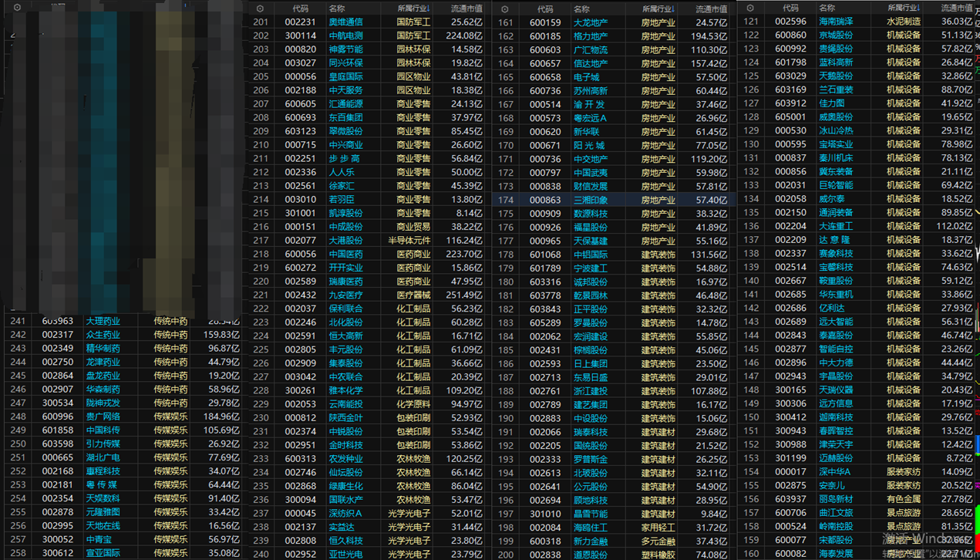The image size is (980, 560).
Task: Click 名称 column header in the row 161 panel
Action: tap(581, 9)
